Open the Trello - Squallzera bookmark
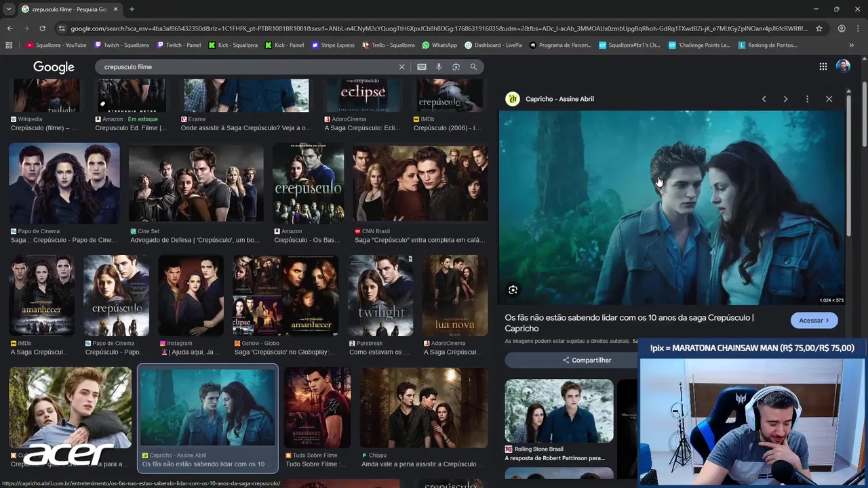This screenshot has height=488, width=868. pyautogui.click(x=389, y=45)
